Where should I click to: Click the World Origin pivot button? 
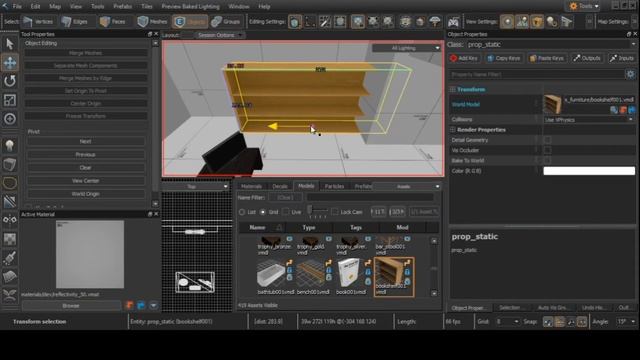coord(86,194)
